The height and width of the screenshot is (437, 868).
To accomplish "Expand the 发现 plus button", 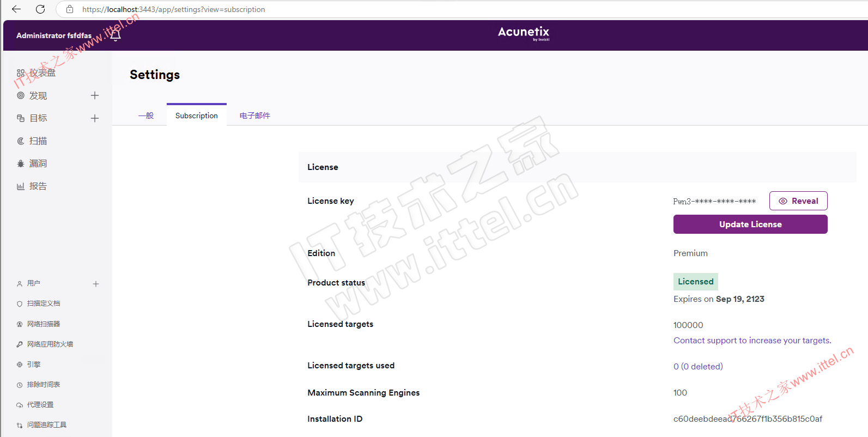I will pyautogui.click(x=95, y=95).
